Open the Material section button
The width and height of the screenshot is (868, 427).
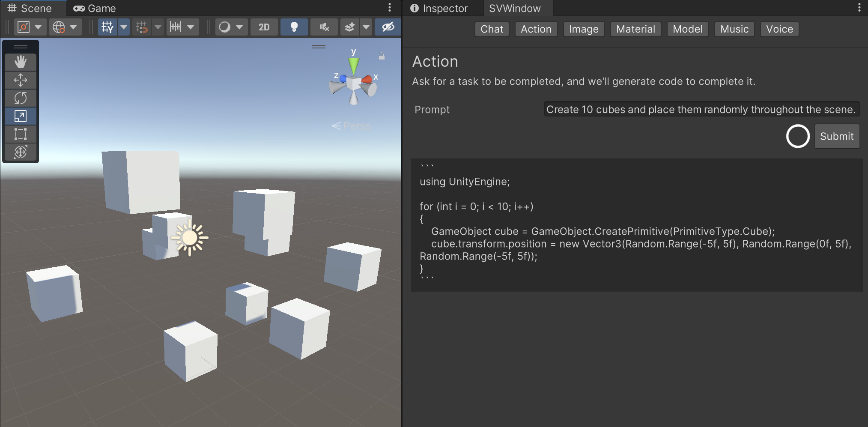(x=635, y=29)
